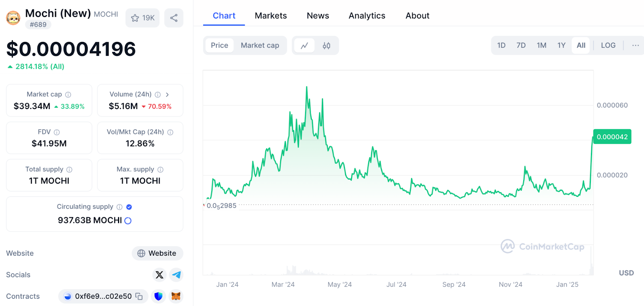644x306 pixels.
Task: Switch to the News tab
Action: [x=318, y=16]
